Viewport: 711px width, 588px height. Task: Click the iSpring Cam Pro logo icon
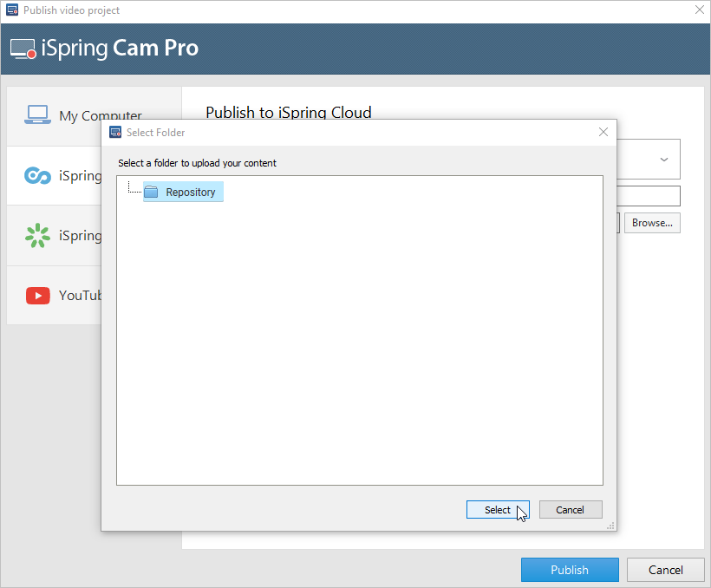point(23,49)
